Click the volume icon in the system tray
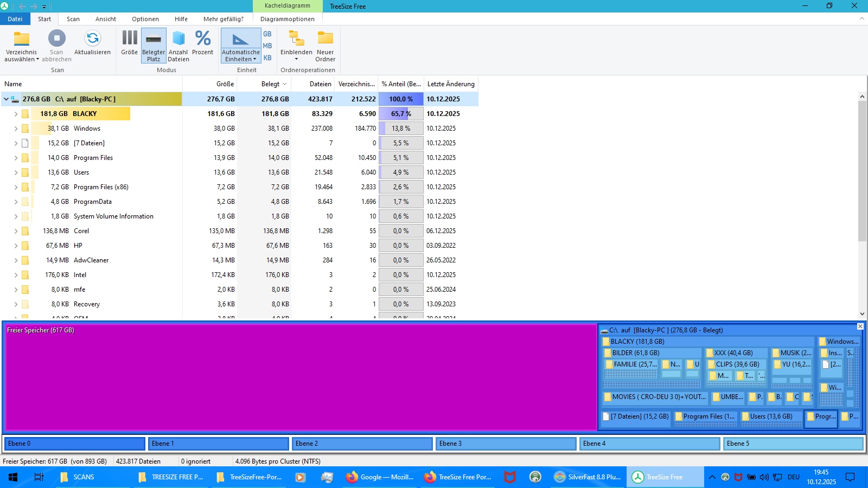This screenshot has width=868, height=488. (764, 477)
